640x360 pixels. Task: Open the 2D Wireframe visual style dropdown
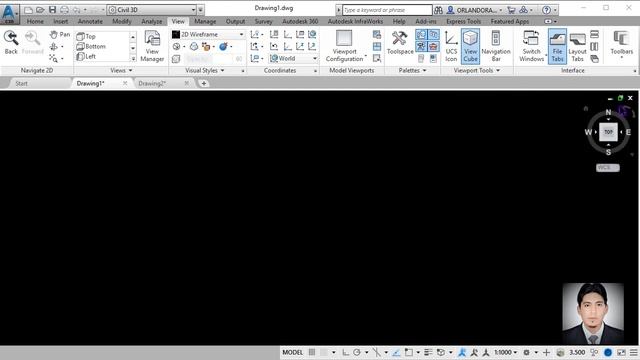coord(208,35)
